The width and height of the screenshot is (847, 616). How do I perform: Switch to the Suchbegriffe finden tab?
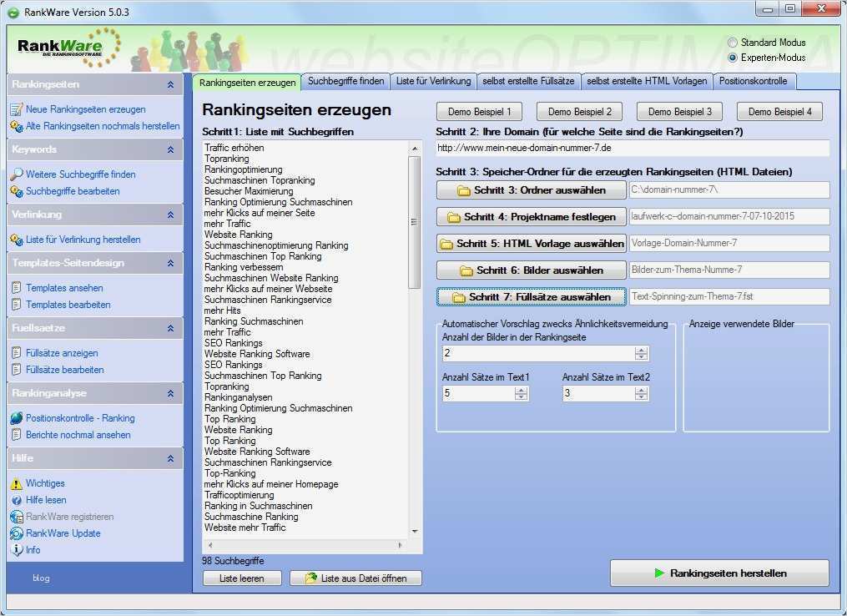click(x=348, y=82)
